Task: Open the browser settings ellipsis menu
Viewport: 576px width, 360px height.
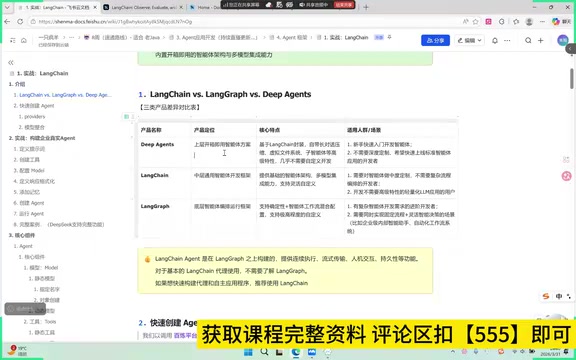Action: [x=542, y=22]
